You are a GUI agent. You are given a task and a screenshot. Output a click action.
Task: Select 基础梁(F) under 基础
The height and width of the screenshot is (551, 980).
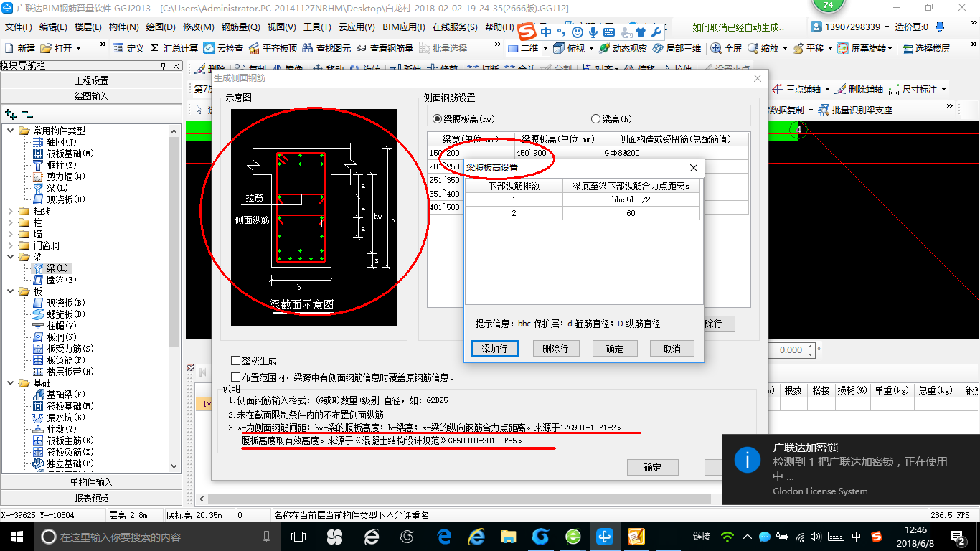click(x=59, y=395)
